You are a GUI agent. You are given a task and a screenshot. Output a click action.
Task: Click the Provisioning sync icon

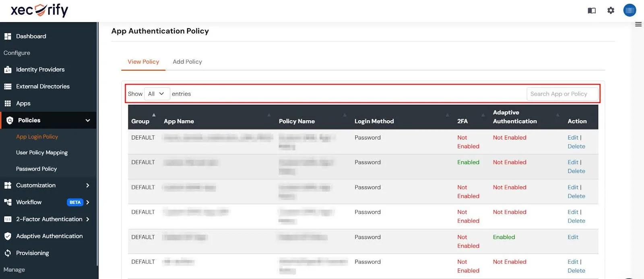(8, 253)
